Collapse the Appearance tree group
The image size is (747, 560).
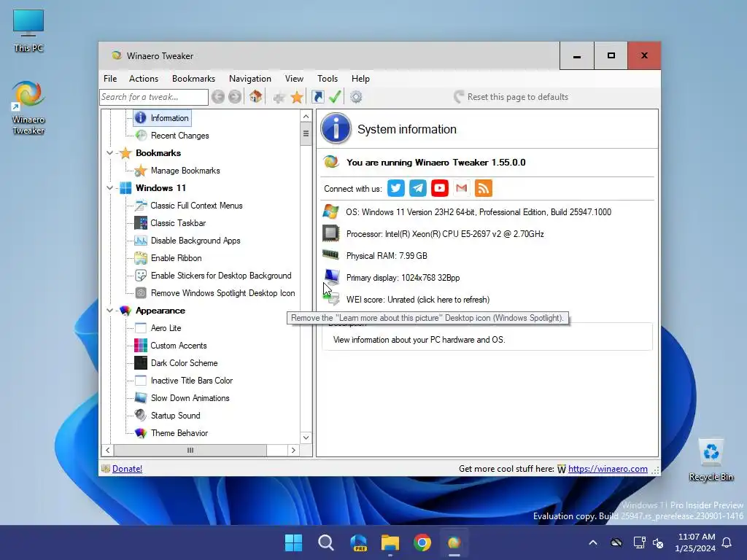coord(109,311)
